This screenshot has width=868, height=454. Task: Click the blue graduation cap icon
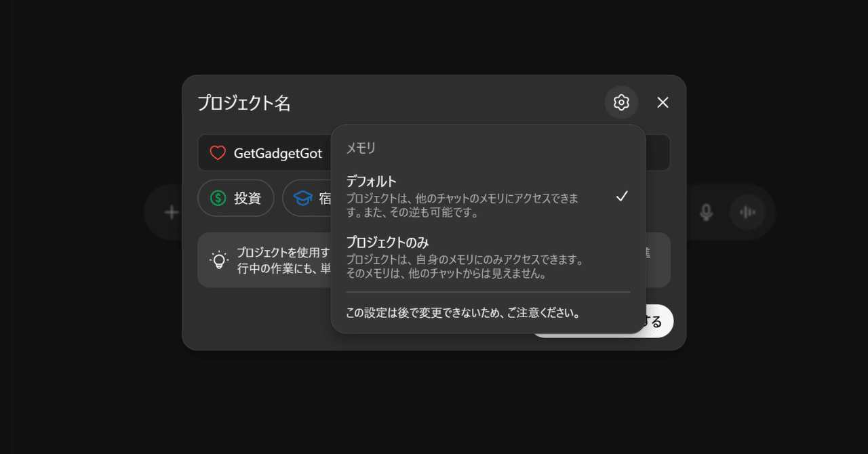(302, 198)
